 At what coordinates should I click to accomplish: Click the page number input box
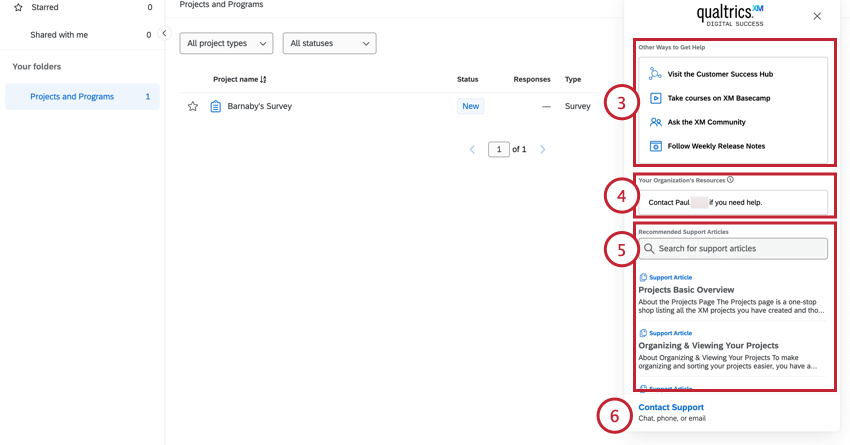coord(499,149)
